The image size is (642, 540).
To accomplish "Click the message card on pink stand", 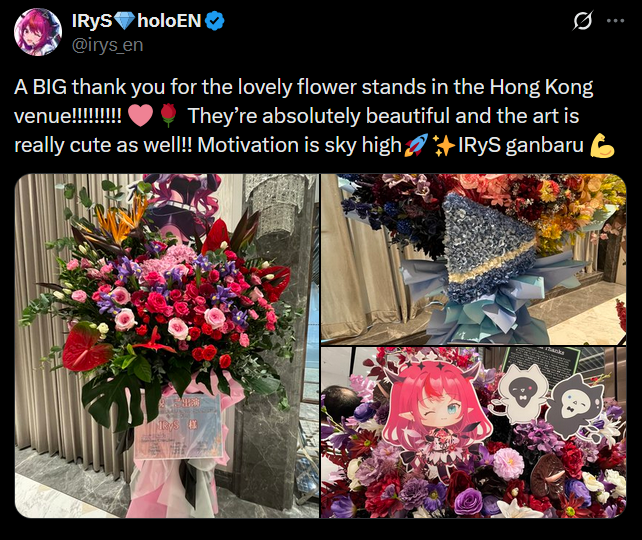I will (x=178, y=426).
